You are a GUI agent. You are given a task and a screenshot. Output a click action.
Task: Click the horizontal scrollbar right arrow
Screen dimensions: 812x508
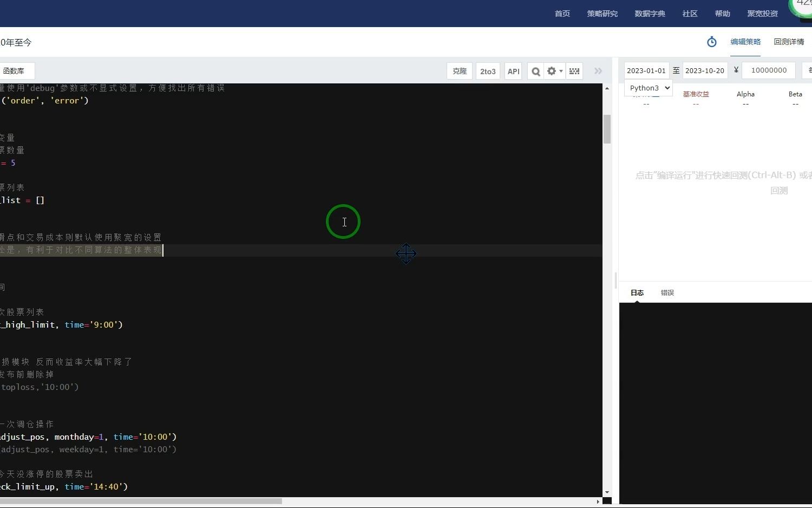[598, 501]
